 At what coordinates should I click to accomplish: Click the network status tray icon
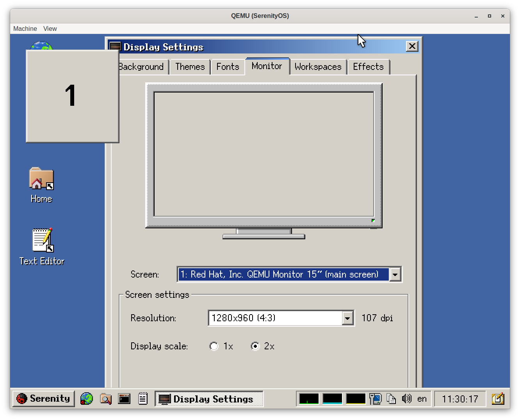(x=375, y=399)
